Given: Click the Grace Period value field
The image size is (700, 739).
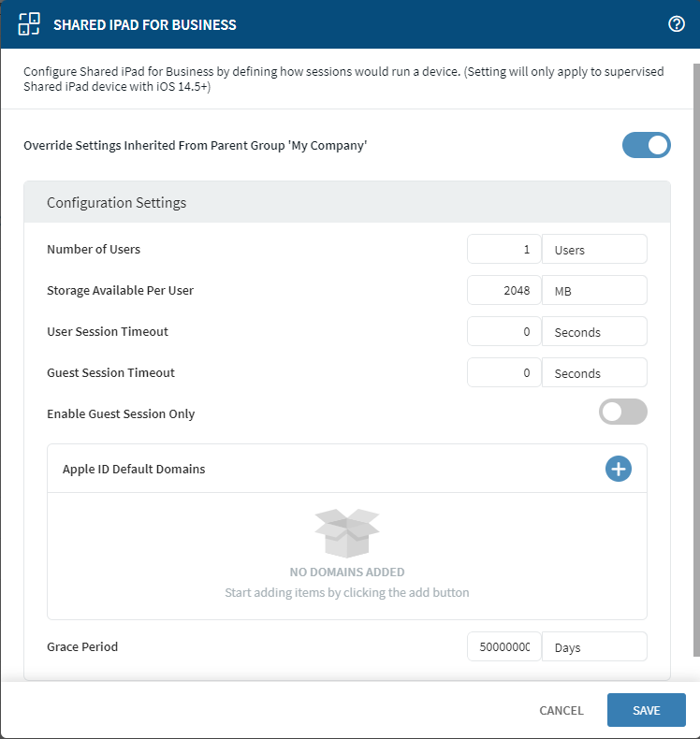Looking at the screenshot, I should [504, 647].
